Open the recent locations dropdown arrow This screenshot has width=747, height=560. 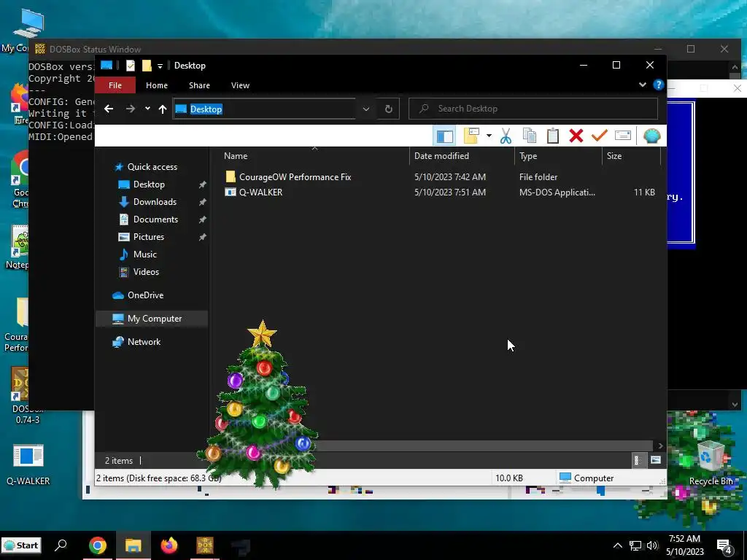[147, 109]
